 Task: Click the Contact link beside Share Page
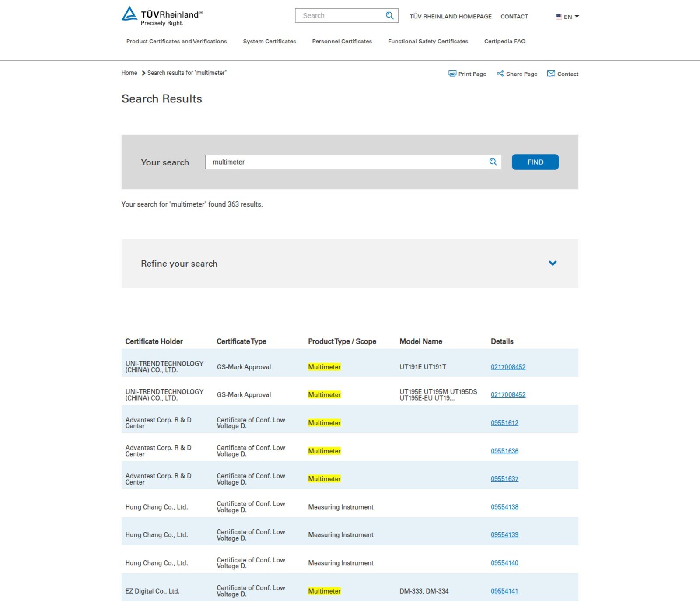tap(567, 74)
